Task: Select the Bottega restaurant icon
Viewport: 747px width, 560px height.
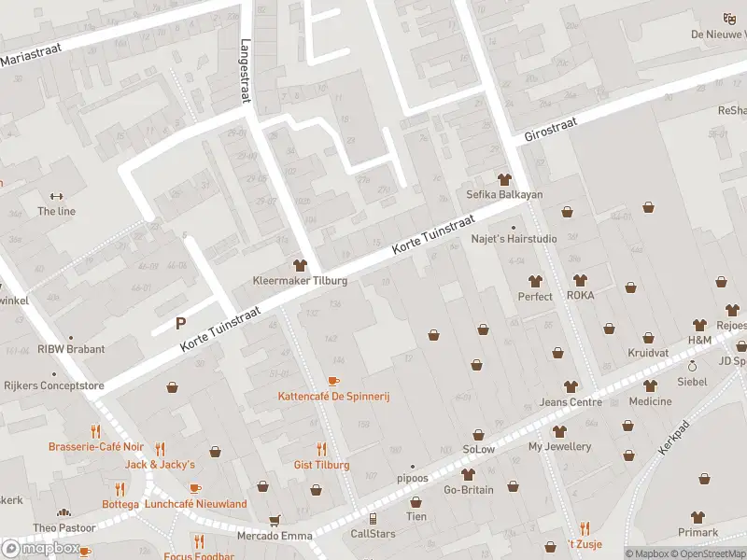Action: point(120,489)
